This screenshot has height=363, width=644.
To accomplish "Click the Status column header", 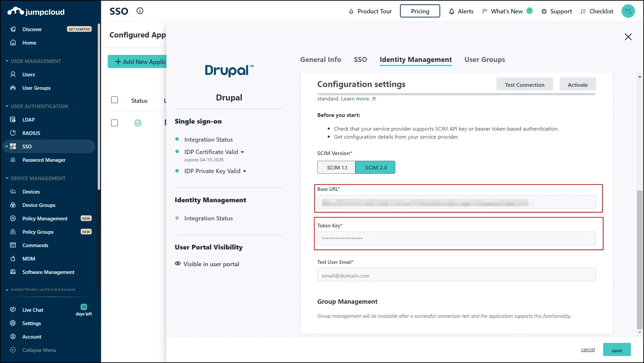I will click(x=139, y=100).
